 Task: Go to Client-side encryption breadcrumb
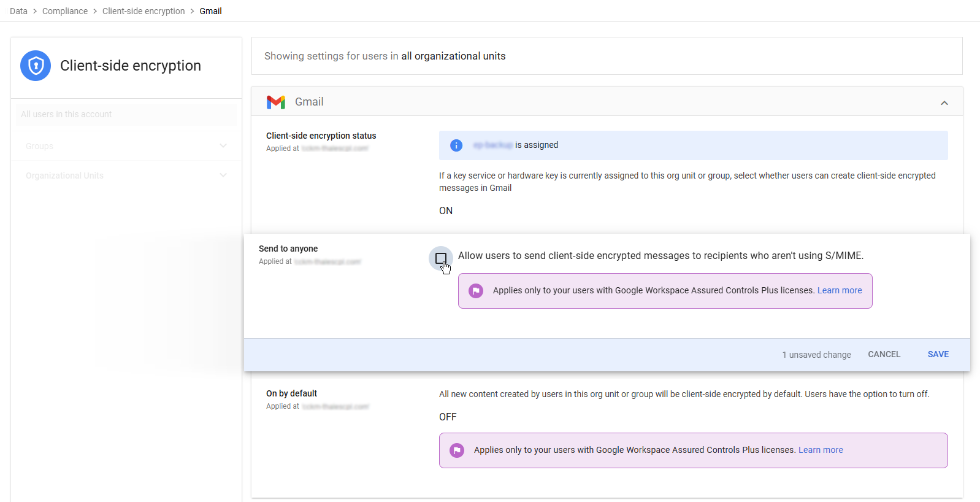[x=144, y=11]
